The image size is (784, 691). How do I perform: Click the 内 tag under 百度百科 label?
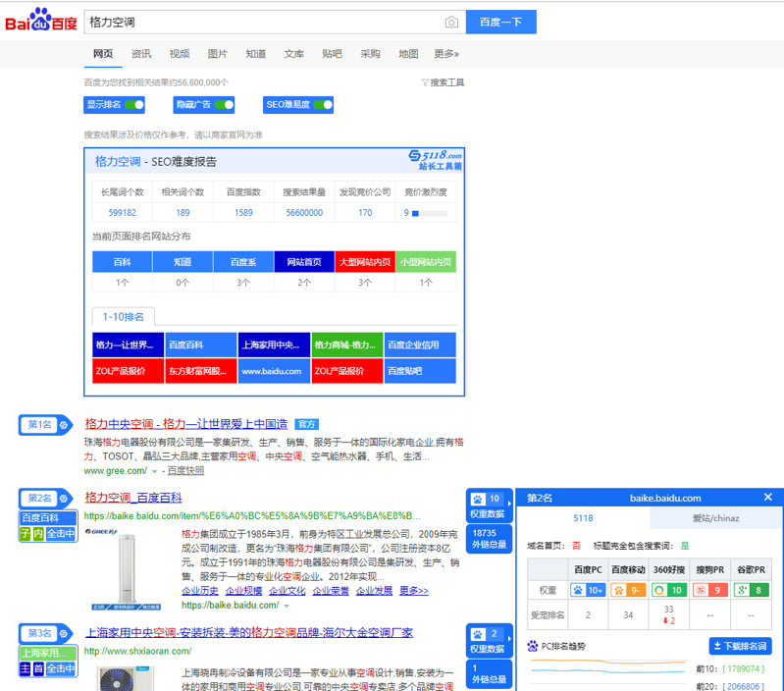(x=38, y=534)
